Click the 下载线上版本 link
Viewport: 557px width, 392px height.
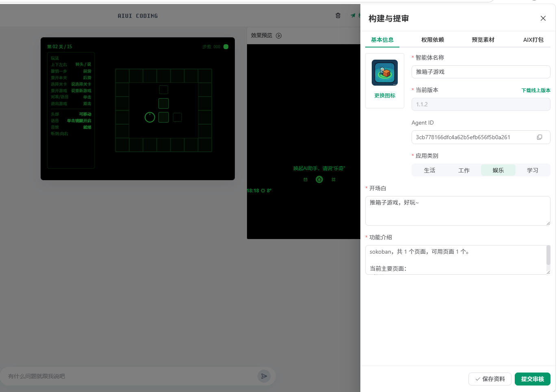pos(536,90)
